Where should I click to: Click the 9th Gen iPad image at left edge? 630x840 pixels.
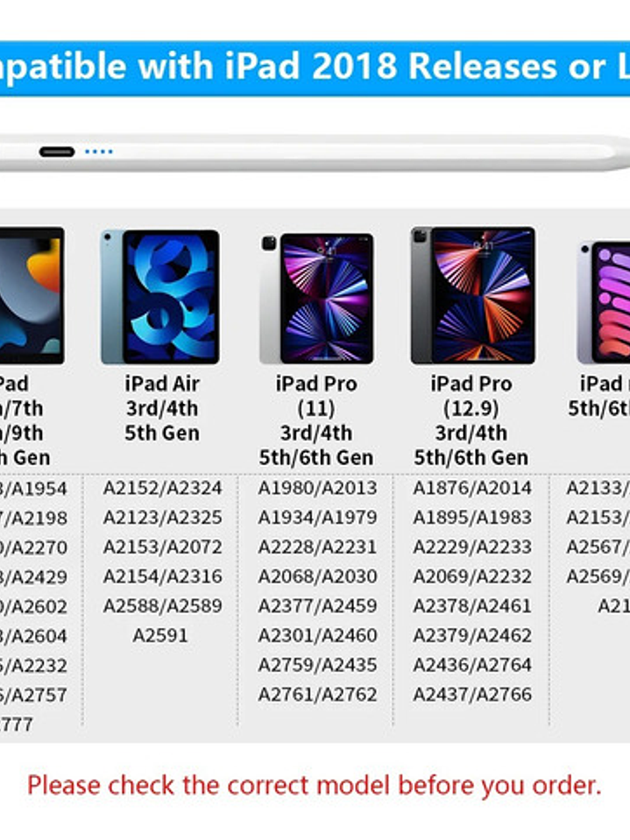32,296
